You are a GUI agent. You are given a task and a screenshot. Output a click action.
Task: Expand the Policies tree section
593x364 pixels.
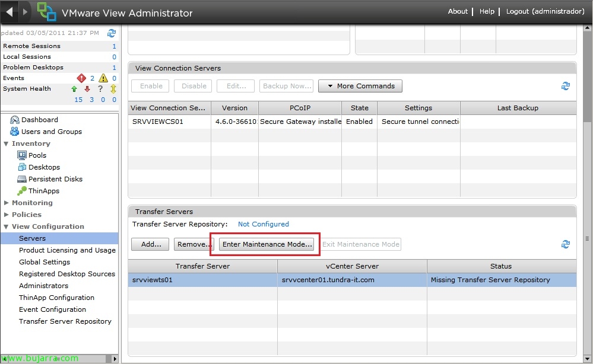click(x=6, y=215)
